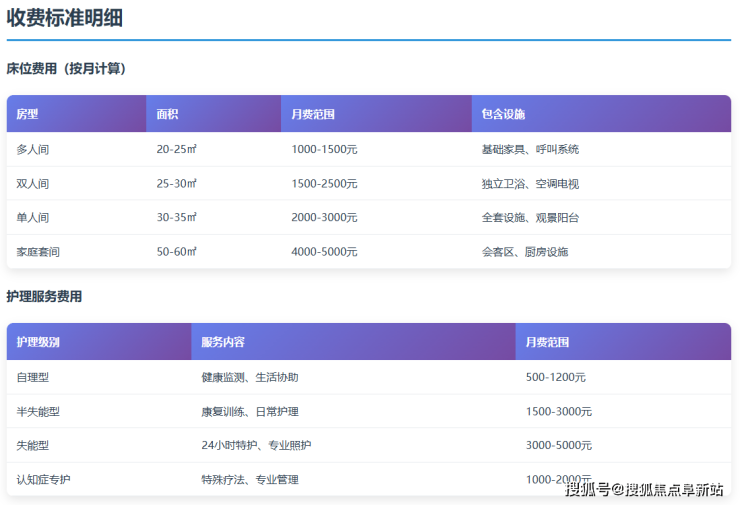Click the 家庭套间 row label
The height and width of the screenshot is (505, 740).
tap(38, 252)
